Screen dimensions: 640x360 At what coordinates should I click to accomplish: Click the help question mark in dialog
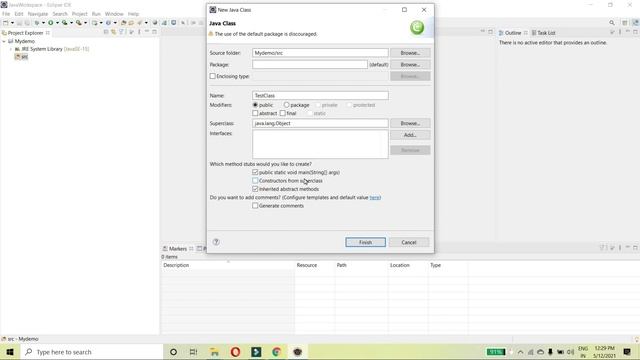click(x=216, y=242)
